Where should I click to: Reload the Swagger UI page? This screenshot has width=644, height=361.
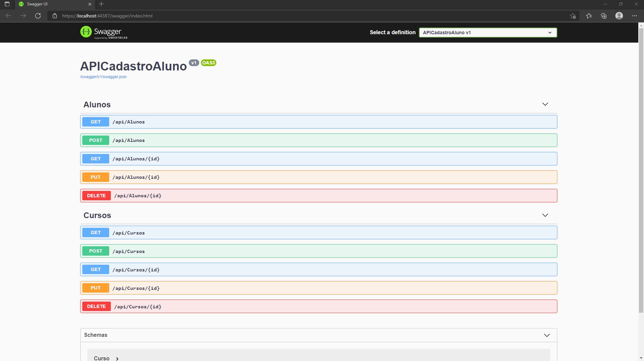[38, 16]
